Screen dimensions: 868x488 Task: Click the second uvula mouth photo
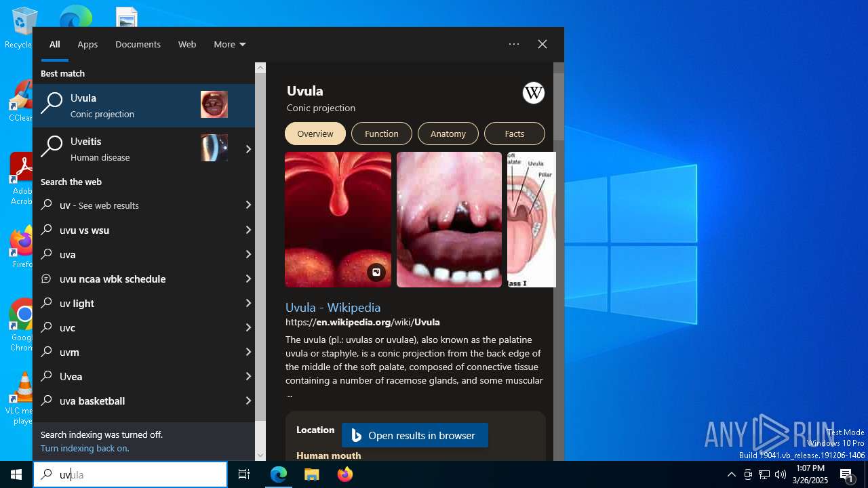point(449,220)
